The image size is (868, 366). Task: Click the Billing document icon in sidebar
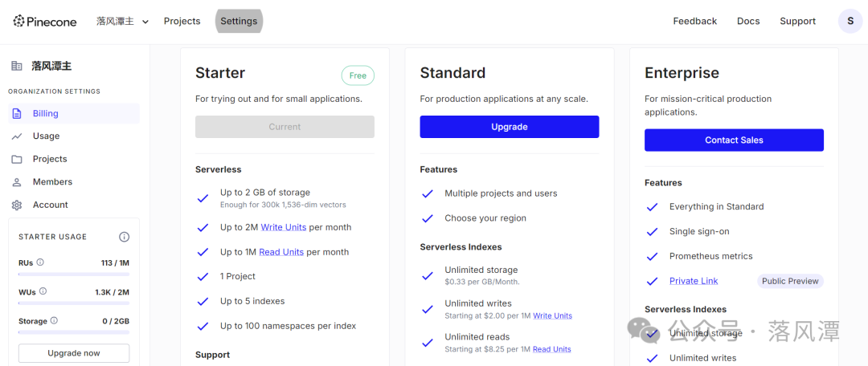click(x=17, y=114)
